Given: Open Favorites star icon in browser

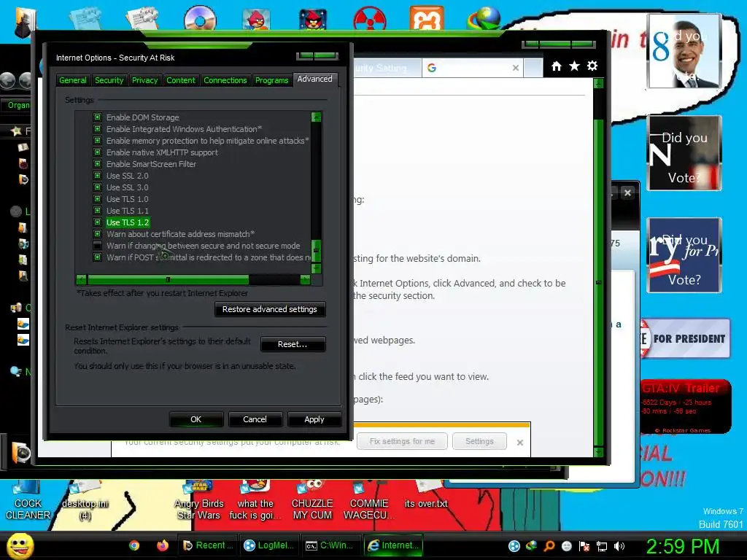Looking at the screenshot, I should (574, 66).
